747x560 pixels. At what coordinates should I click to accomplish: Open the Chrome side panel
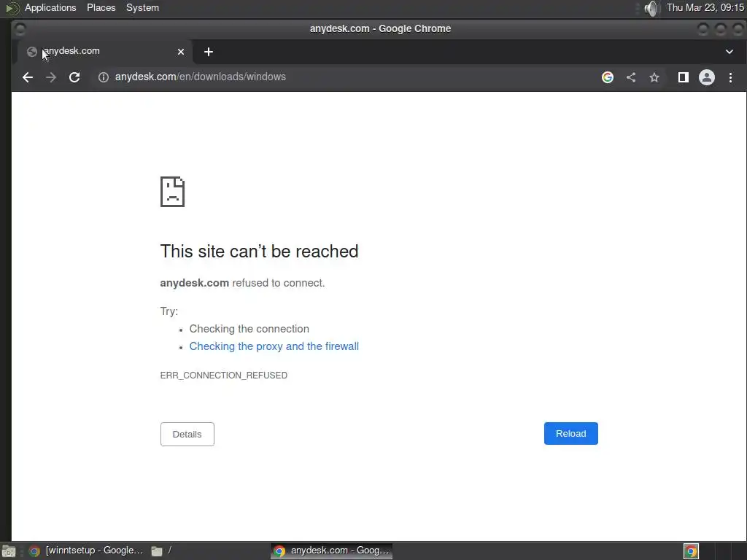point(683,77)
